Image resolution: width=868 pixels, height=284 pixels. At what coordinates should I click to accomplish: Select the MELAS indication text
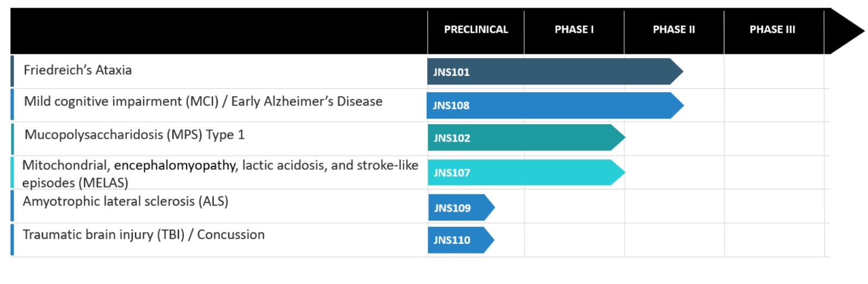220,174
